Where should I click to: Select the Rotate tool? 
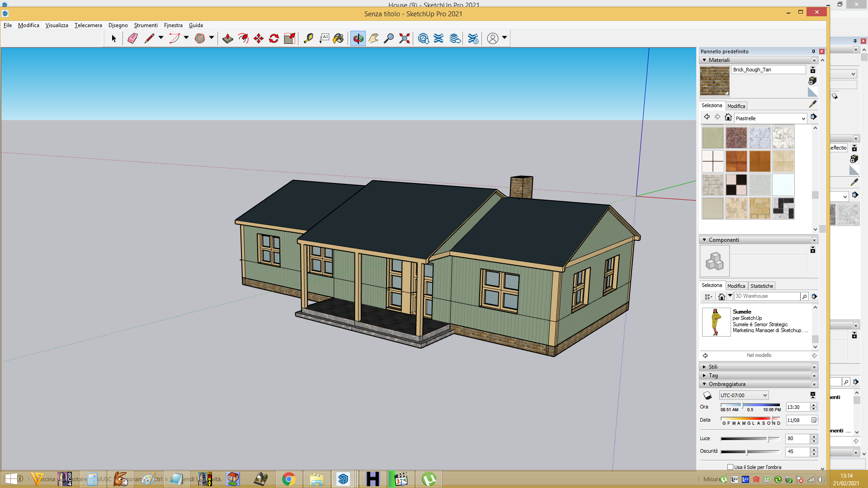pyautogui.click(x=274, y=38)
